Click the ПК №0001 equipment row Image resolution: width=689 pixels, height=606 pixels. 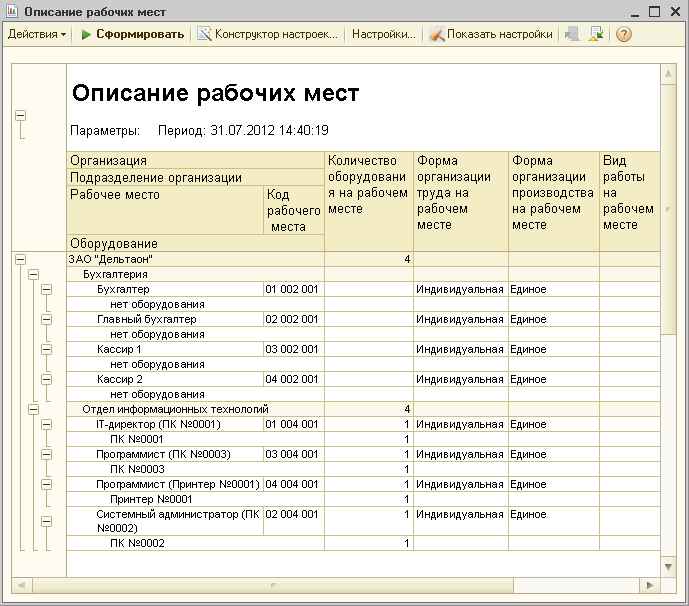tap(196, 439)
